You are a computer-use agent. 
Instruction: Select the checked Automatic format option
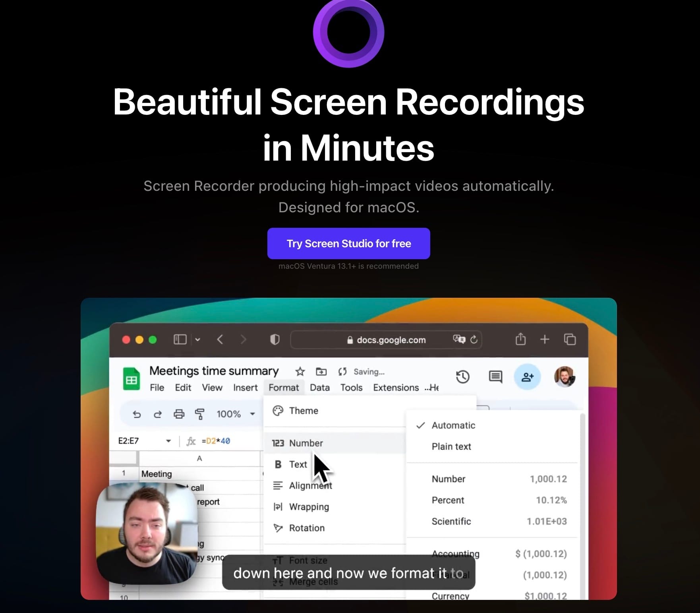(x=453, y=425)
